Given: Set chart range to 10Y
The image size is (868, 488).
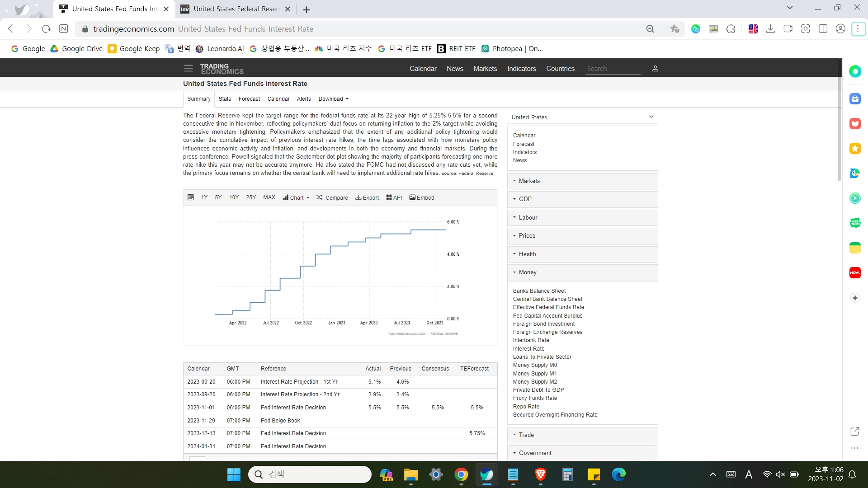Looking at the screenshot, I should point(234,197).
